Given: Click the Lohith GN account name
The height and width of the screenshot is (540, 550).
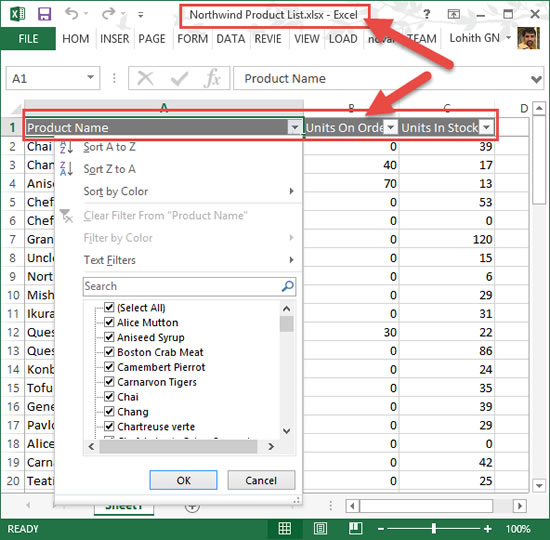Looking at the screenshot, I should click(x=475, y=38).
